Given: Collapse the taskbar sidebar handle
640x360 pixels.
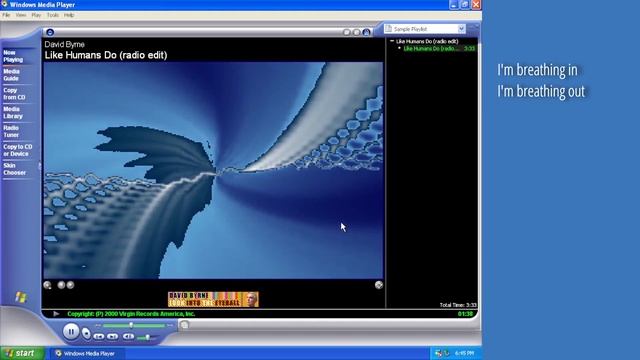Looking at the screenshot, I should [x=40, y=166].
